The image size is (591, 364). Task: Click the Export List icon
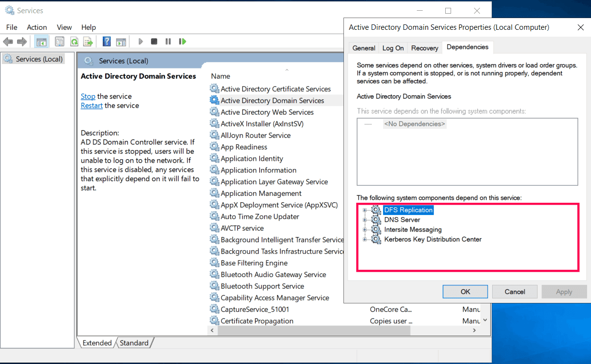coord(89,41)
